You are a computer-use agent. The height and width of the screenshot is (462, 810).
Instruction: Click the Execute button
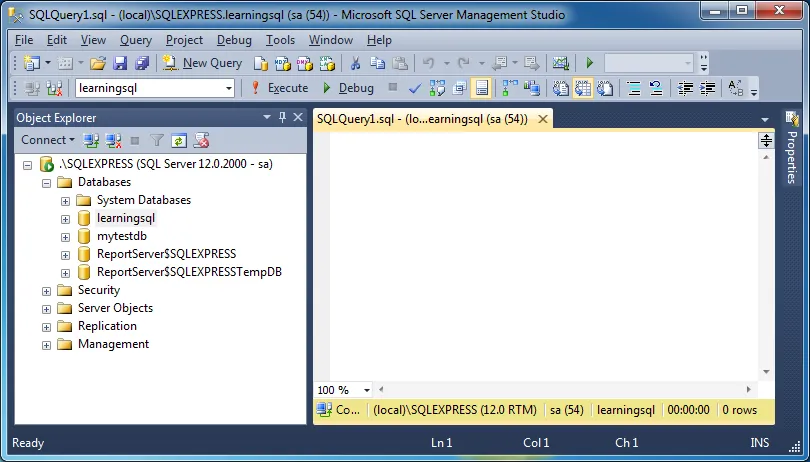pos(279,88)
